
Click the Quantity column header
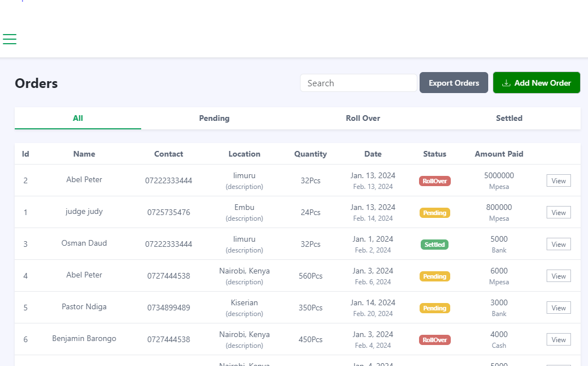point(311,154)
